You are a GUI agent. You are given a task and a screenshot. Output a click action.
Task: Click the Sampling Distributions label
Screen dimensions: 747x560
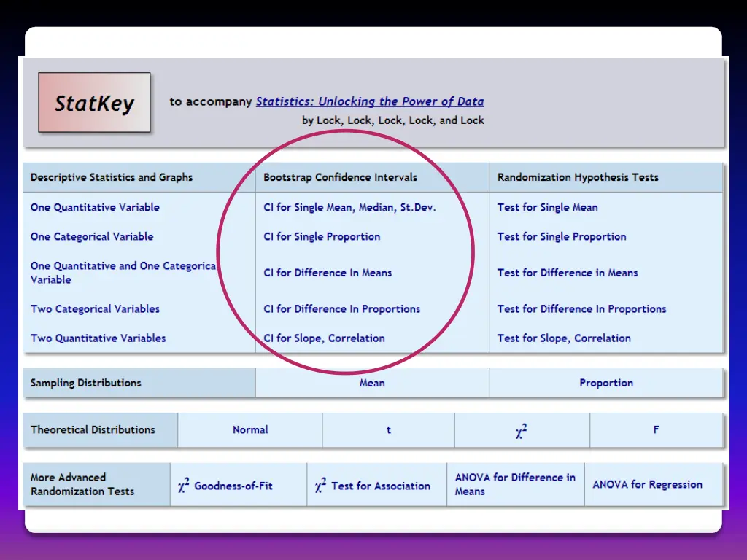point(86,383)
